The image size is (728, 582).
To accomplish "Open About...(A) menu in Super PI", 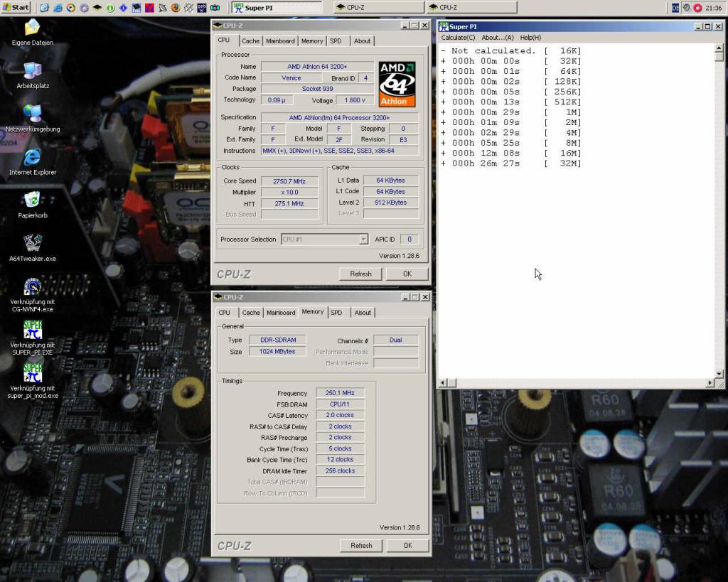I will (497, 38).
